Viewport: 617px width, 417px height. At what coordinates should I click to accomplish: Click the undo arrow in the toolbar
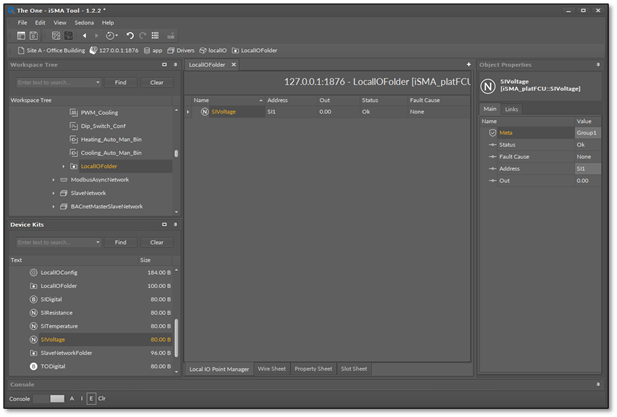coord(130,36)
